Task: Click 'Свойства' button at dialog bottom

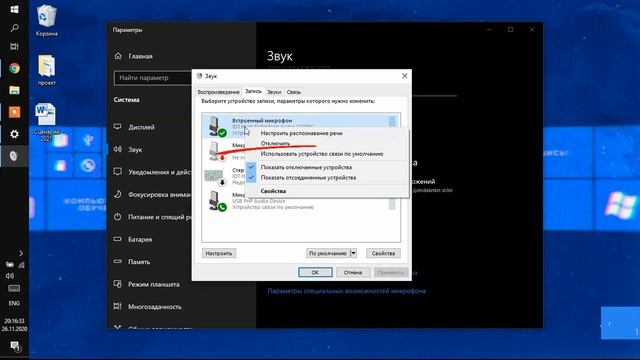Action: [383, 253]
